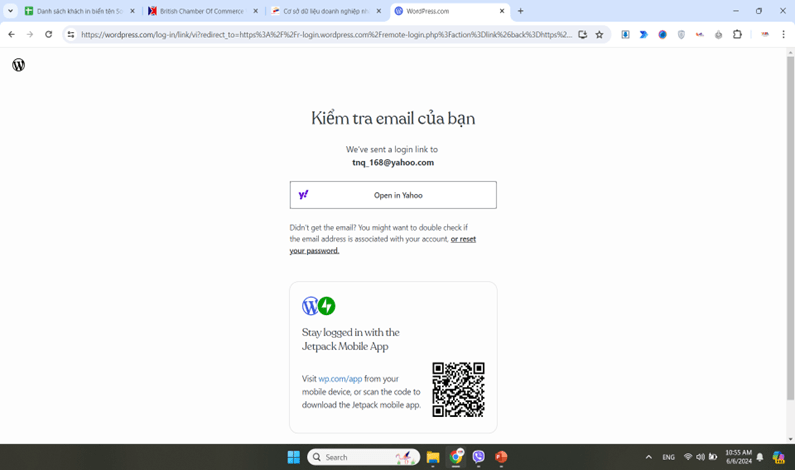Open the browser extensions puzzle icon
The width and height of the screenshot is (795, 470).
(x=737, y=34)
